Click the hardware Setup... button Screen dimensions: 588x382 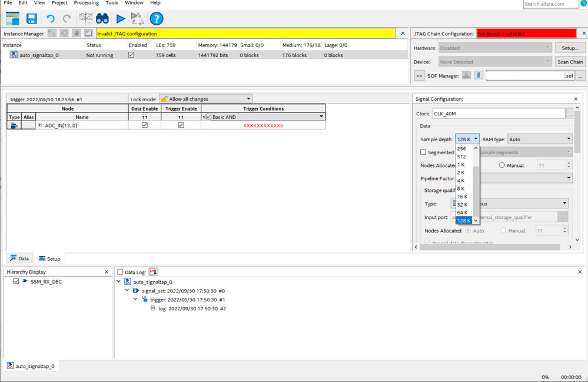pyautogui.click(x=570, y=48)
